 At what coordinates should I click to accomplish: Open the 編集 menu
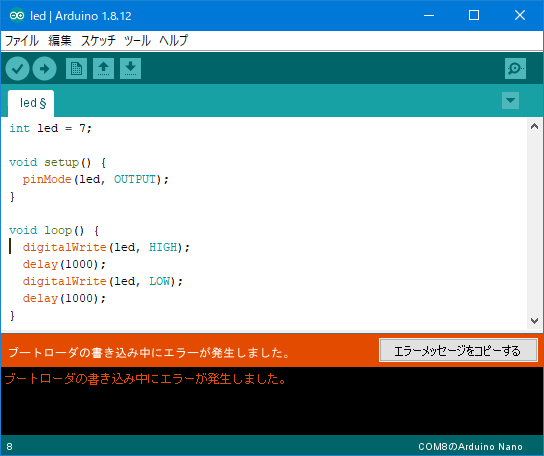pyautogui.click(x=60, y=41)
